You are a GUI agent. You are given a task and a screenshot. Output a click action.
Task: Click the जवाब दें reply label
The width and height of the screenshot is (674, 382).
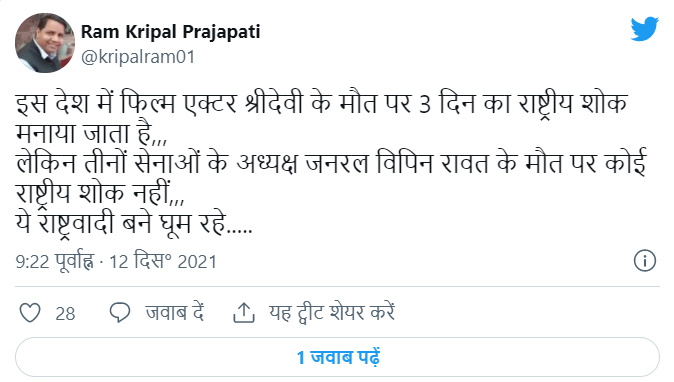[174, 312]
